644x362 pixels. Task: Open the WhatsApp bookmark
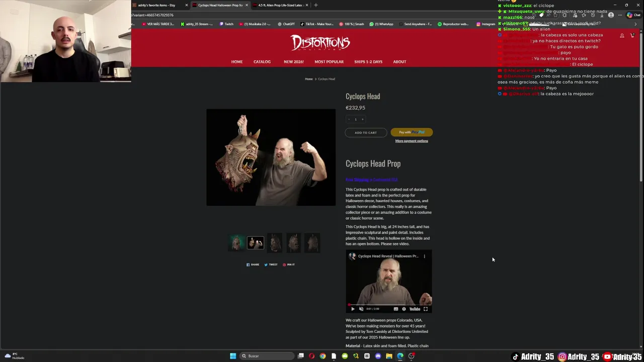pyautogui.click(x=381, y=24)
